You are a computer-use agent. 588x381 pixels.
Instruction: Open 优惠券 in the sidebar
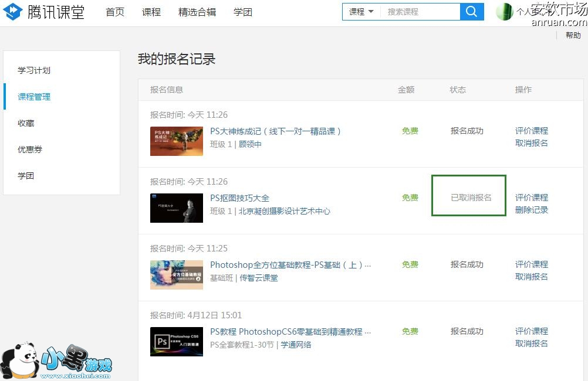30,149
